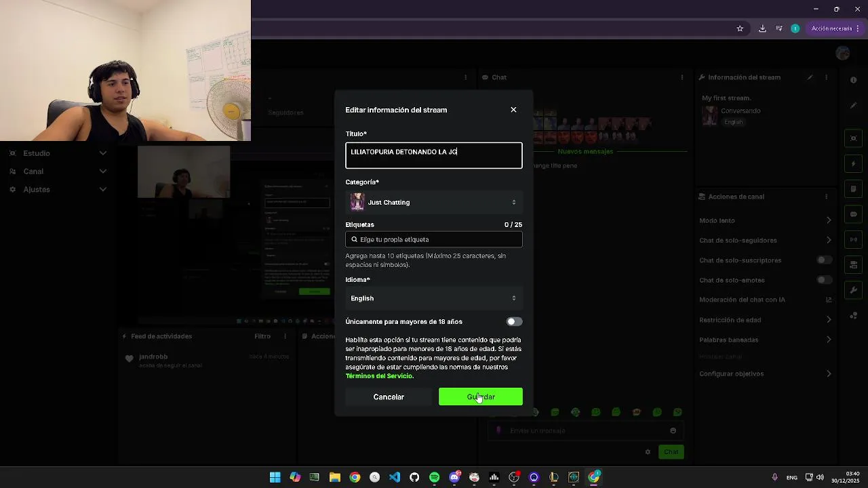
Task: Open the profile avatar in page header
Action: (843, 54)
